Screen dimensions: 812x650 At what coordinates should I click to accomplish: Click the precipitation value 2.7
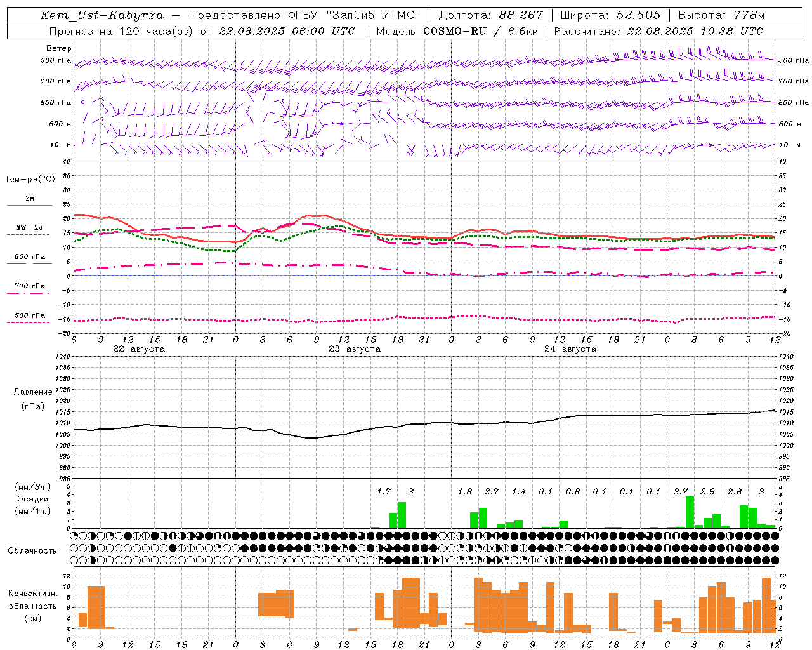coord(492,491)
